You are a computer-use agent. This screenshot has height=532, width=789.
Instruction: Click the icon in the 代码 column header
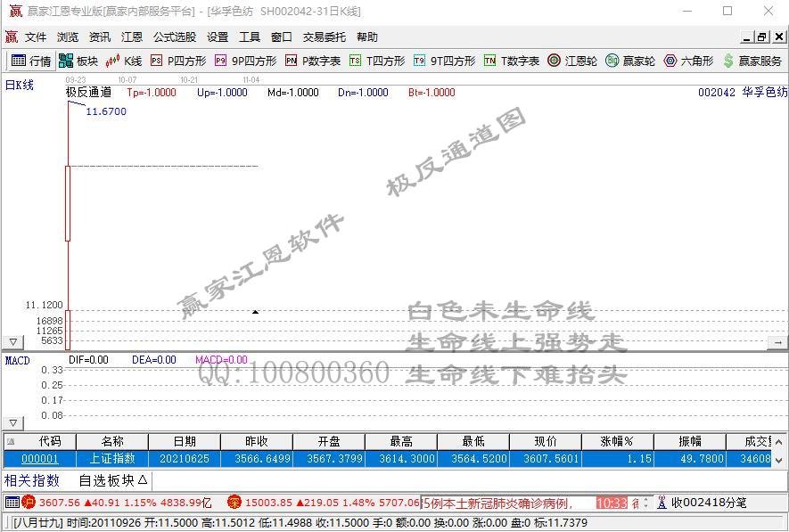pyautogui.click(x=11, y=441)
